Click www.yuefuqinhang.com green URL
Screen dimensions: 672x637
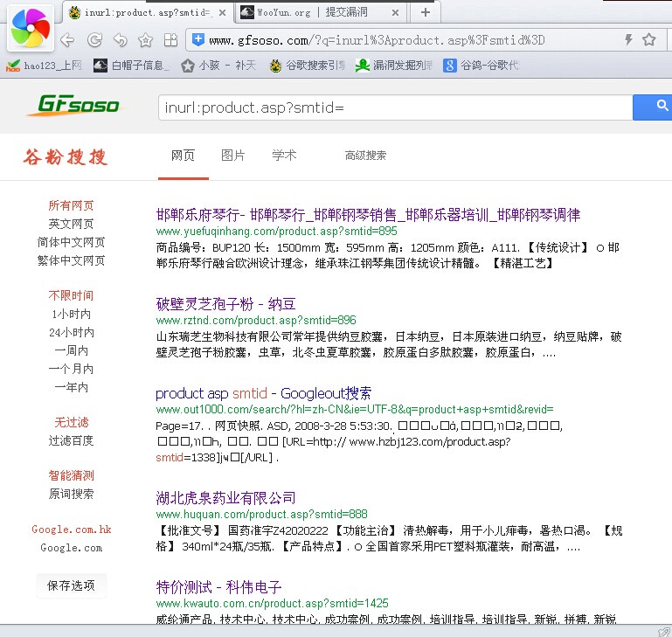pyautogui.click(x=276, y=232)
